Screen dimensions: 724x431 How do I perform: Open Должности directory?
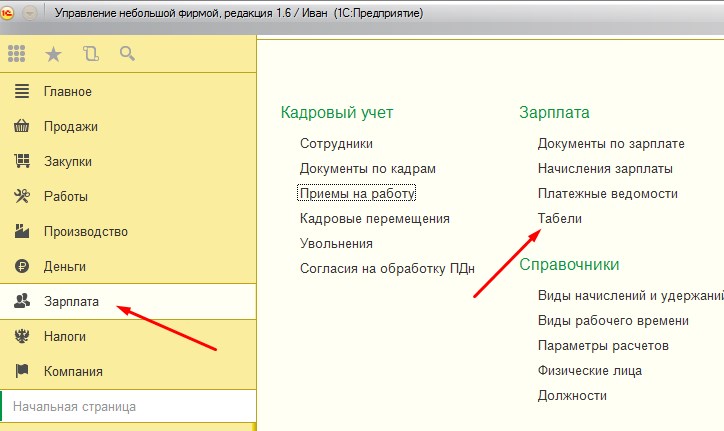(572, 395)
